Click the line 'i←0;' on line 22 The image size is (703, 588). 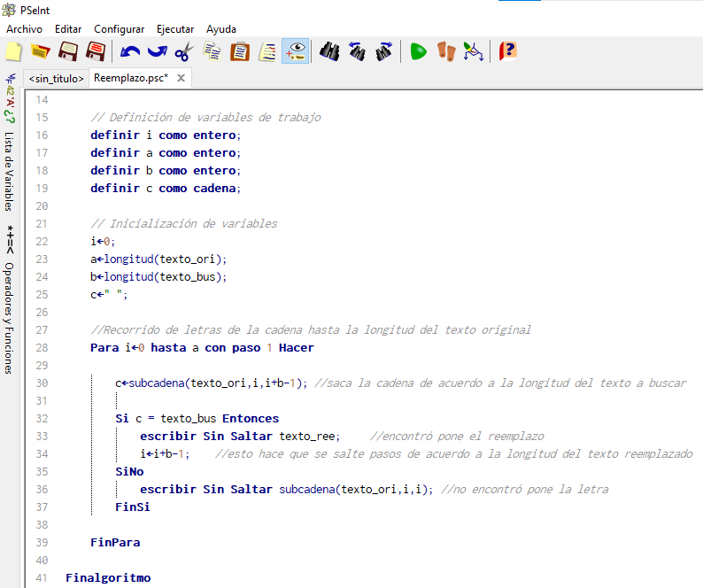(x=103, y=241)
